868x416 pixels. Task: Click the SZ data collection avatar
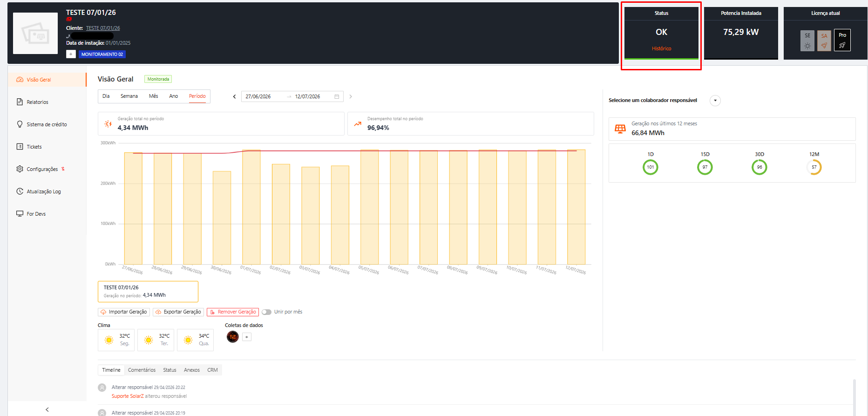(233, 337)
